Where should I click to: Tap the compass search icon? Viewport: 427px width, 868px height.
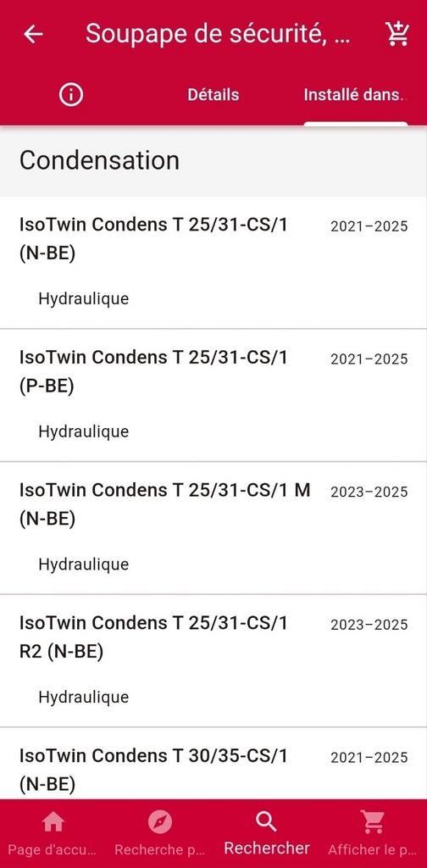pos(160,822)
